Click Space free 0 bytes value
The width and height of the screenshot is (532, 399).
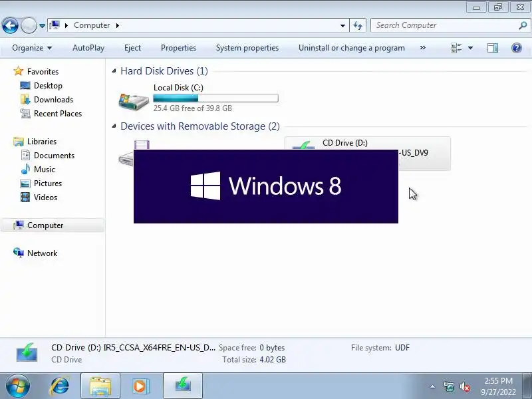click(x=272, y=348)
